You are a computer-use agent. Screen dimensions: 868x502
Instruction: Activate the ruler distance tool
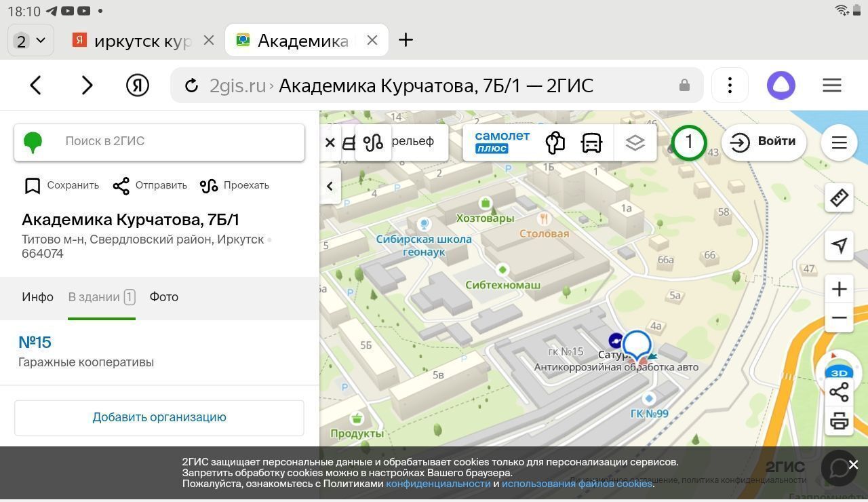coord(840,198)
